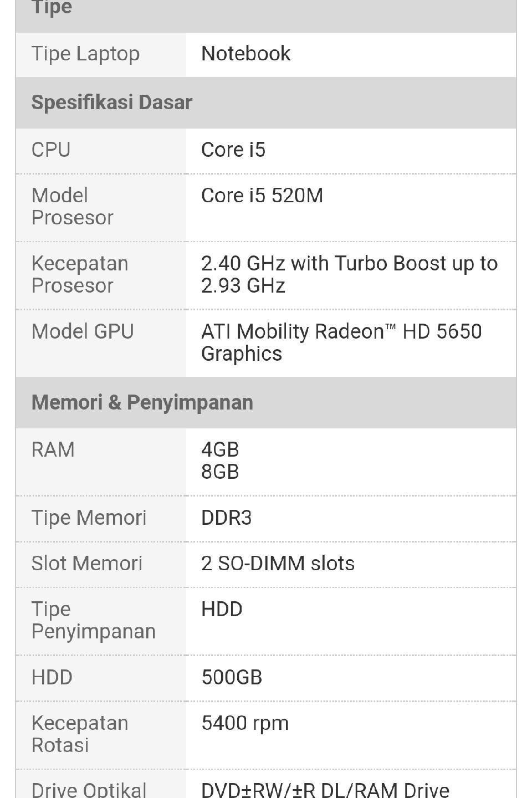Click the 2.40 GHz Turbo Boost text
Viewport: 532px width, 798px height.
(x=349, y=275)
